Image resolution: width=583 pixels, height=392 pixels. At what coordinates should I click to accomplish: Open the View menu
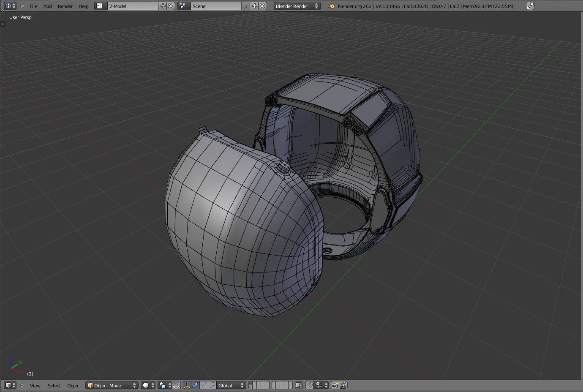pyautogui.click(x=35, y=385)
